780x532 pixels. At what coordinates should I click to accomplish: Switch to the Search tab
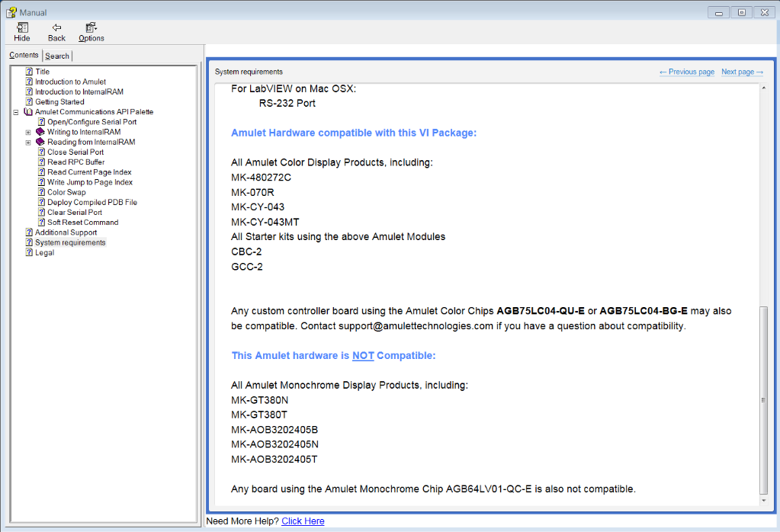(57, 56)
